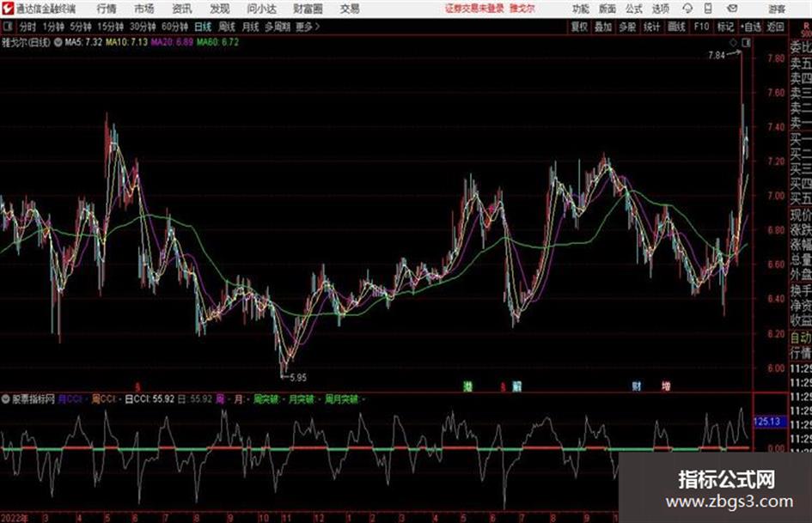This screenshot has width=812, height=523.
Task: Select the 日线 daily period tab
Action: coord(203,27)
